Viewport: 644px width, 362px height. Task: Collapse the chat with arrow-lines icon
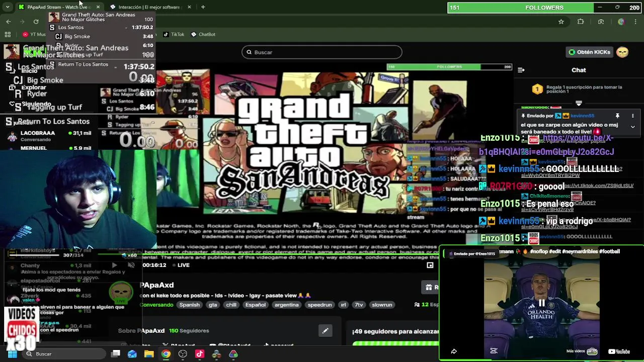coord(521,70)
